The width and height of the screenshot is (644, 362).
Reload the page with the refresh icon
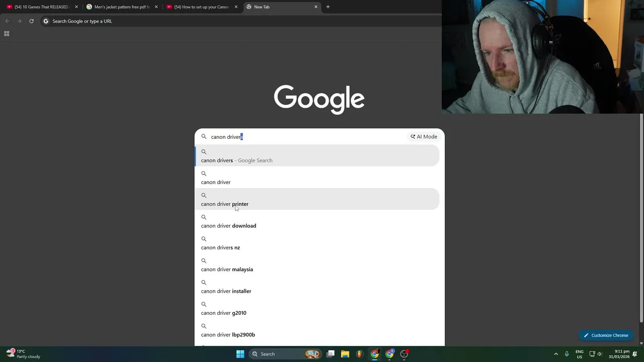(x=31, y=21)
